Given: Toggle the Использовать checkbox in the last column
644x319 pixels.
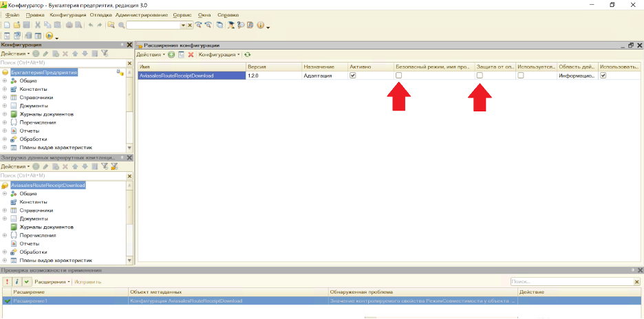Looking at the screenshot, I should click(603, 76).
